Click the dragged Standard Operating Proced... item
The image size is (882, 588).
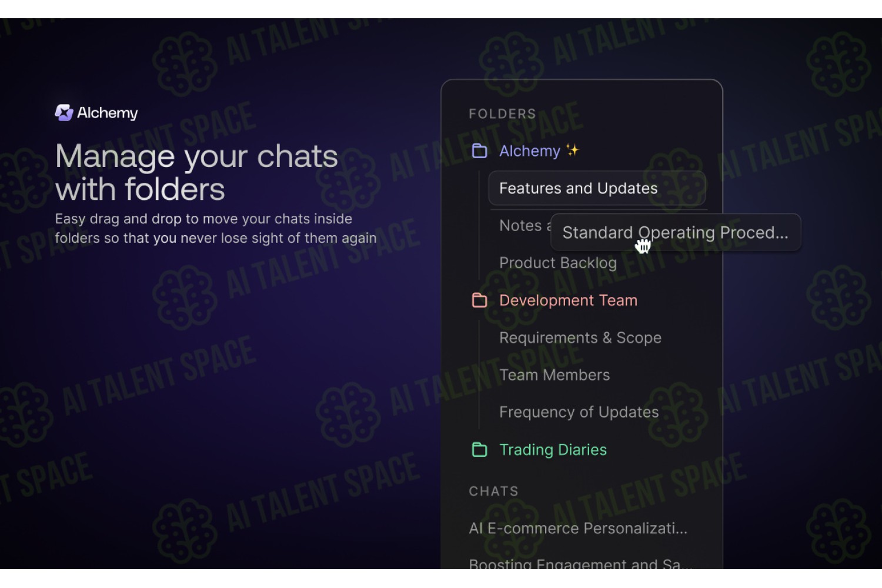pyautogui.click(x=676, y=232)
